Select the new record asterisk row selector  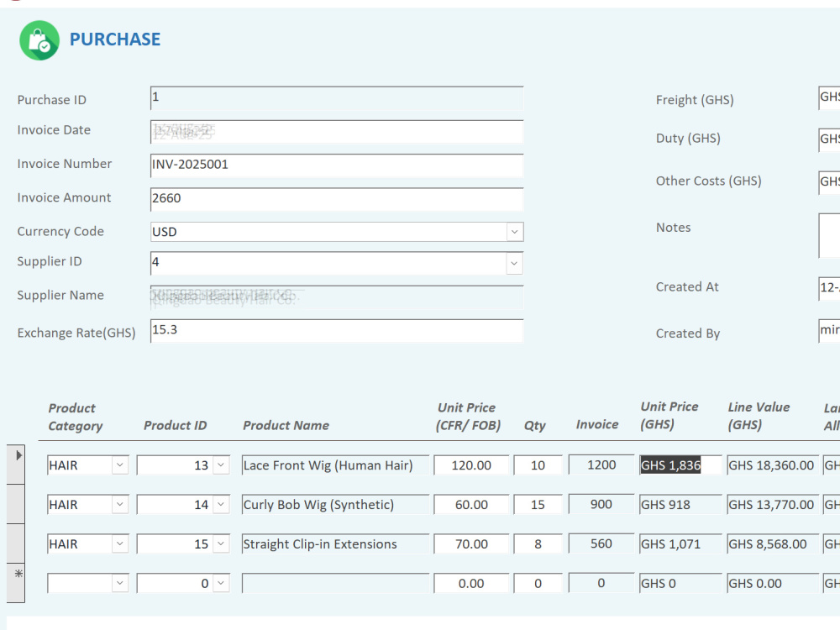coord(16,583)
